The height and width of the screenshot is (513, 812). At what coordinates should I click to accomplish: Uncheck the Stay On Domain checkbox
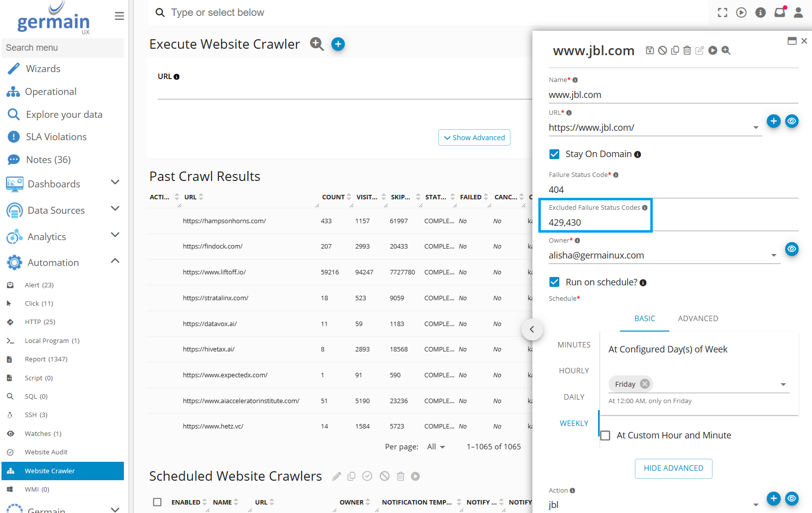pos(554,154)
